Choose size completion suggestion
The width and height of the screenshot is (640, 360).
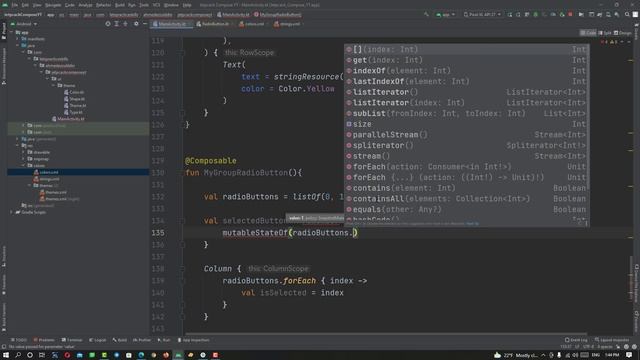pyautogui.click(x=466, y=124)
